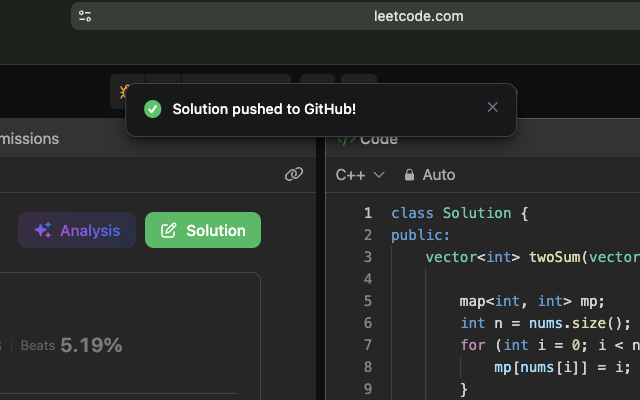Screen dimensions: 640x400
Task: Expand the C++ language dropdown
Action: pos(360,175)
